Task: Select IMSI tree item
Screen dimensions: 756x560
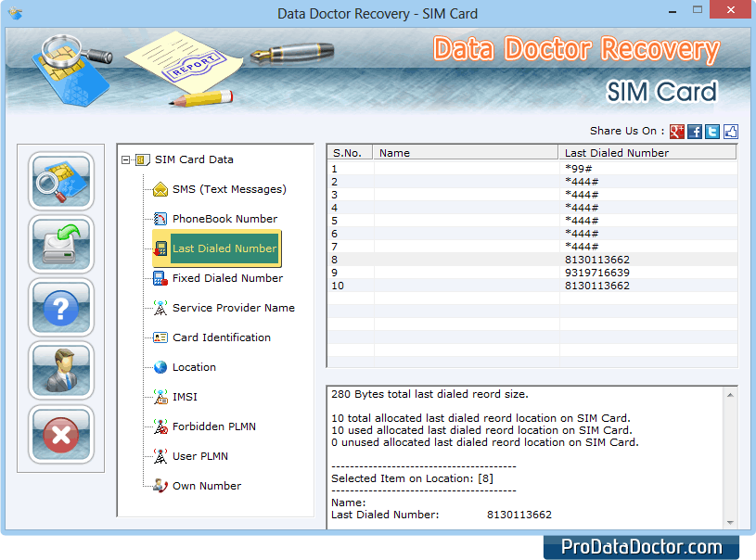Action: point(186,397)
